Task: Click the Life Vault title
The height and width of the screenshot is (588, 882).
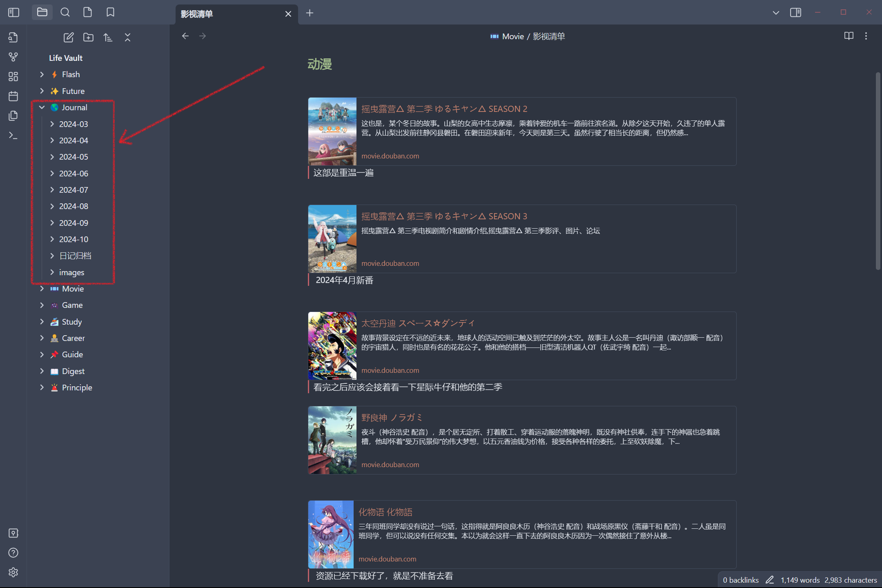Action: pyautogui.click(x=66, y=58)
